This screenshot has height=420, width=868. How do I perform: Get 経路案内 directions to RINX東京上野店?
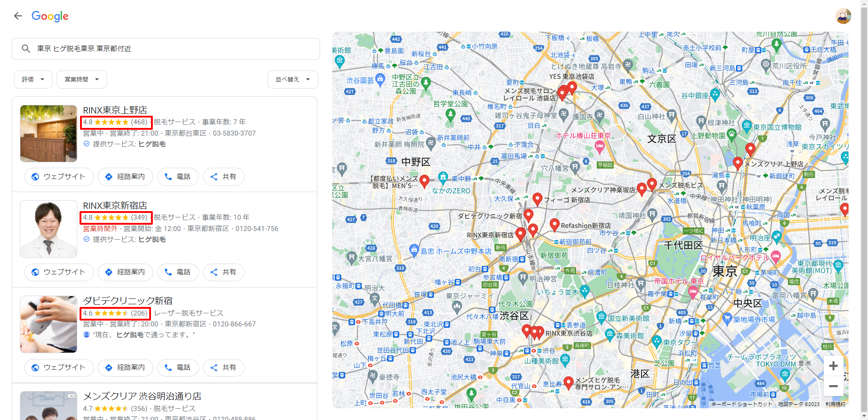pos(126,177)
